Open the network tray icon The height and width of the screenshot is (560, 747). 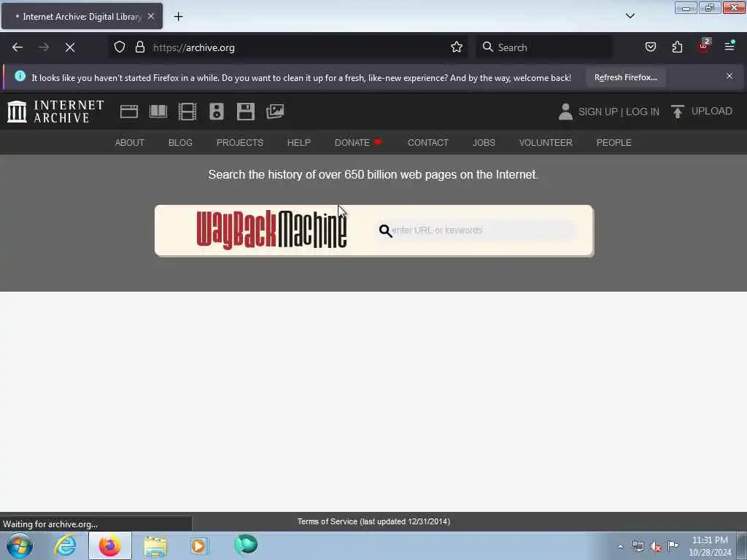[x=638, y=546]
